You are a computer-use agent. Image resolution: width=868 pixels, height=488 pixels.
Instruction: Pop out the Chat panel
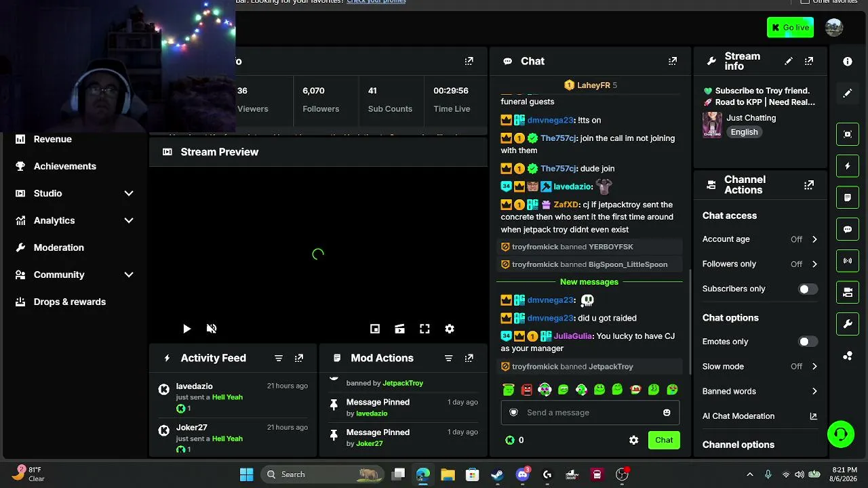pyautogui.click(x=673, y=61)
